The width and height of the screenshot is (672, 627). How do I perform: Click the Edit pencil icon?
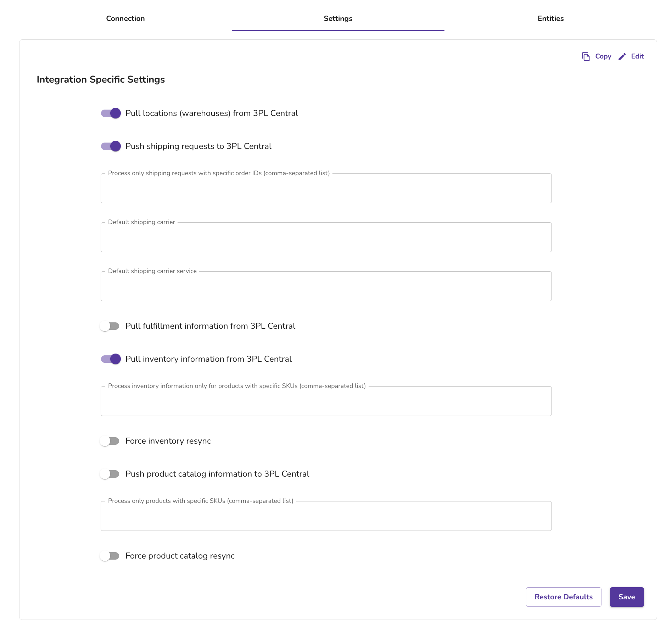pyautogui.click(x=622, y=56)
